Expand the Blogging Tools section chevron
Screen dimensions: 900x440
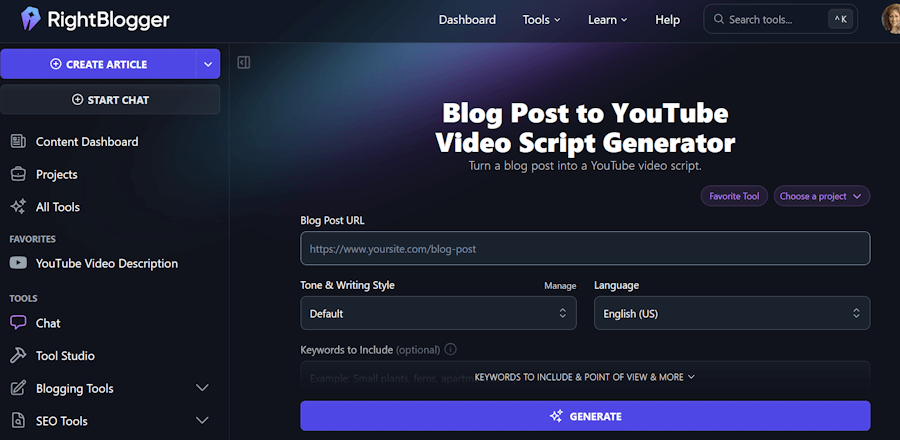[202, 388]
